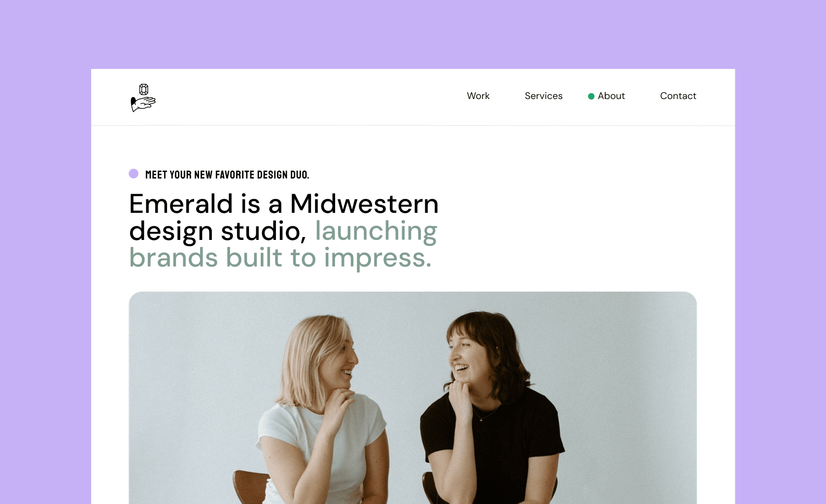Open the Work page
Viewport: 826px width, 504px height.
click(x=478, y=96)
